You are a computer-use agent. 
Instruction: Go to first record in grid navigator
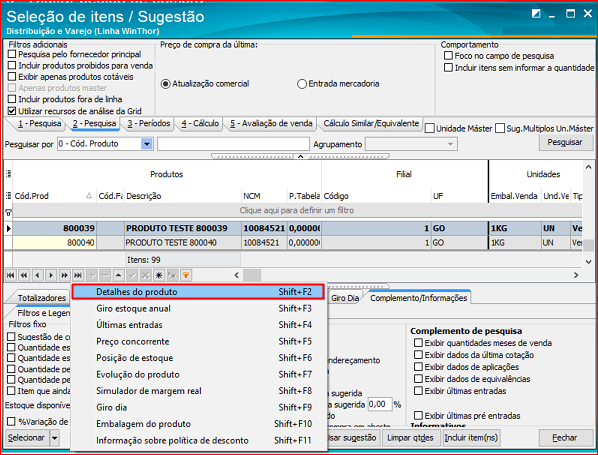[x=10, y=275]
